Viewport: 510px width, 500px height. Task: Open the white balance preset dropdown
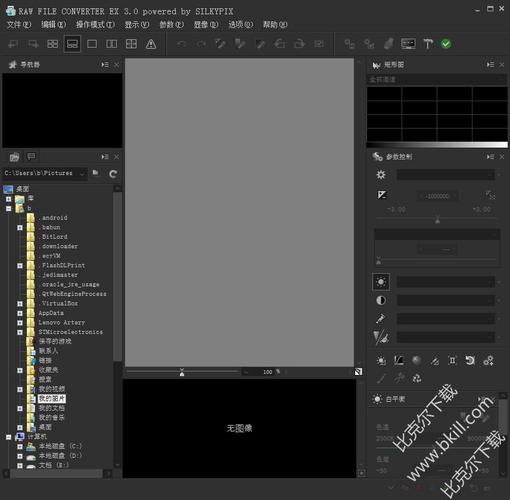(x=446, y=282)
